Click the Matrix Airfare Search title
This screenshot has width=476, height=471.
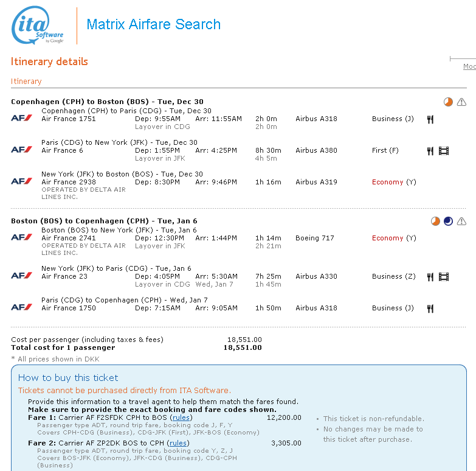[x=154, y=24]
